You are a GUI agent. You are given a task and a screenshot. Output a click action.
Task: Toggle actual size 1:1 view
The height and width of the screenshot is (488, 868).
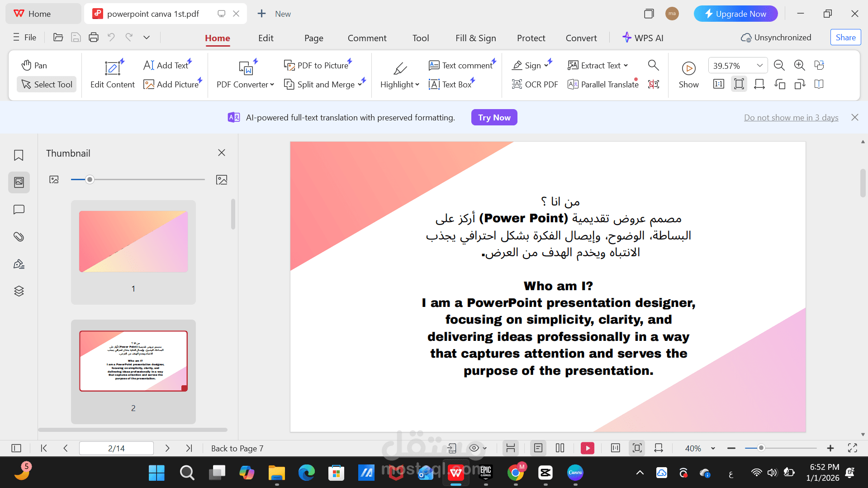[x=718, y=84]
